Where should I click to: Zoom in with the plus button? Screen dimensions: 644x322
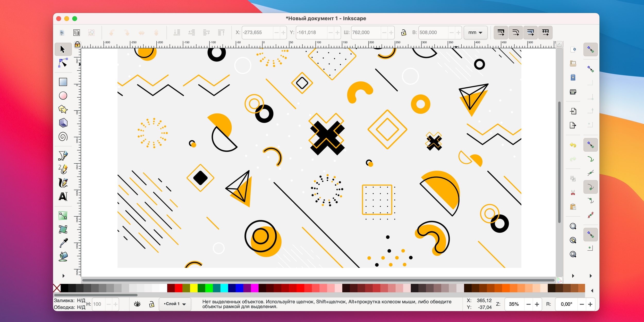pyautogui.click(x=537, y=304)
